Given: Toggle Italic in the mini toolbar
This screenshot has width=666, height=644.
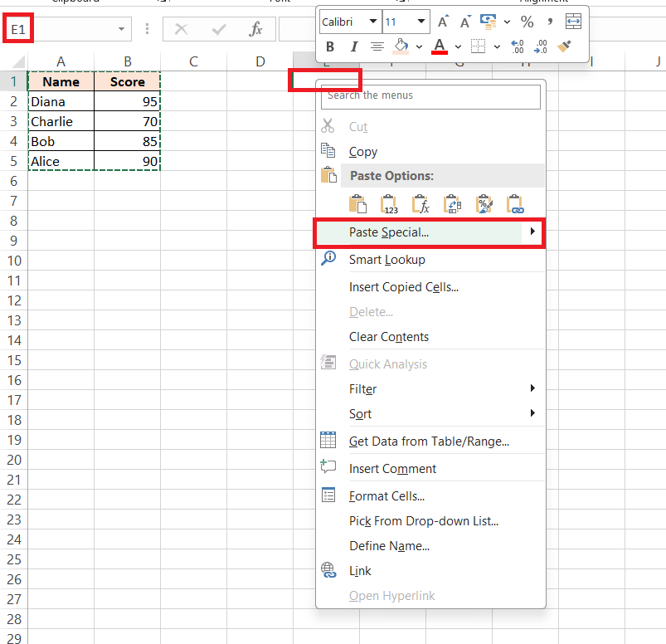Looking at the screenshot, I should pos(354,46).
